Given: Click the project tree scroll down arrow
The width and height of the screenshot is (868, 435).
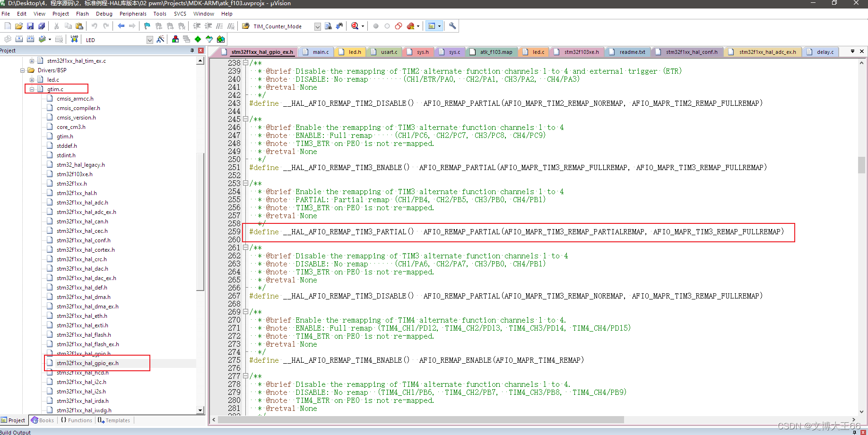Looking at the screenshot, I should 200,410.
